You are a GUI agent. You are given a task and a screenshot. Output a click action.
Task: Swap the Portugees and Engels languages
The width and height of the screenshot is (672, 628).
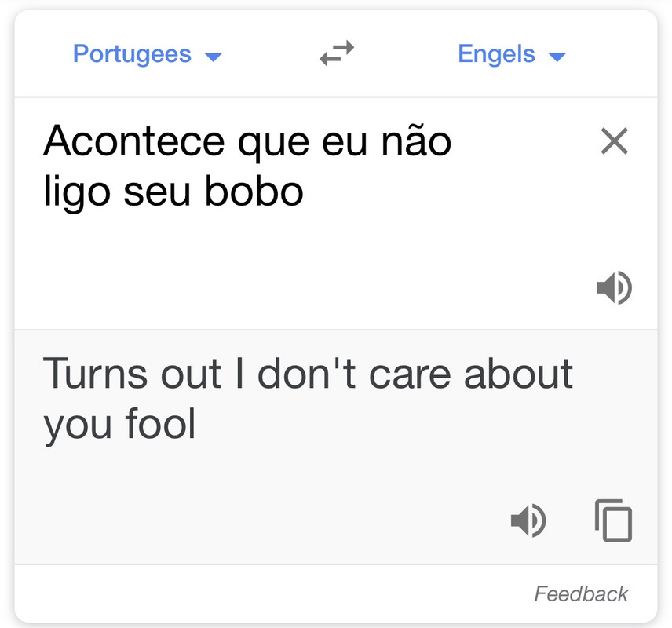(x=337, y=53)
